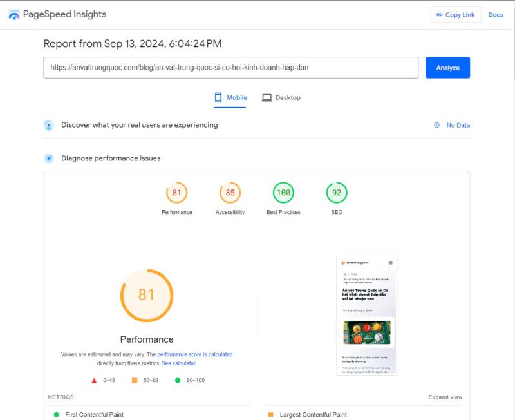Switch to the Desktop tab

[281, 98]
